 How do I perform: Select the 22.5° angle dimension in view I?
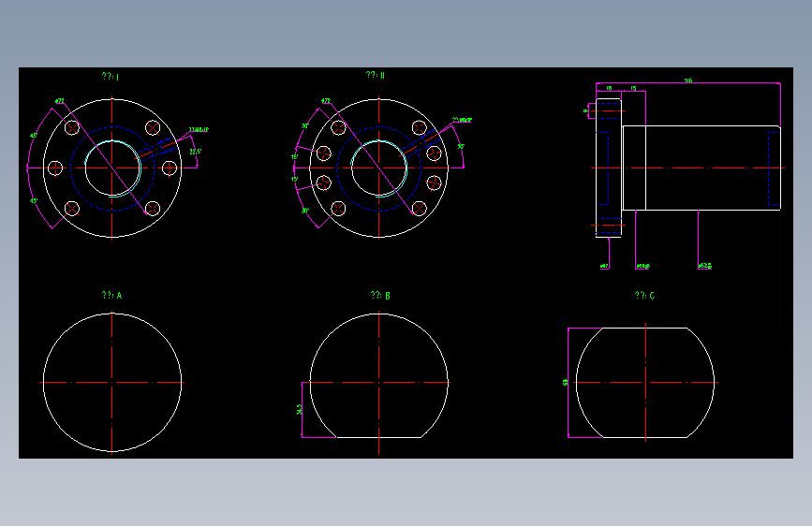tap(195, 152)
